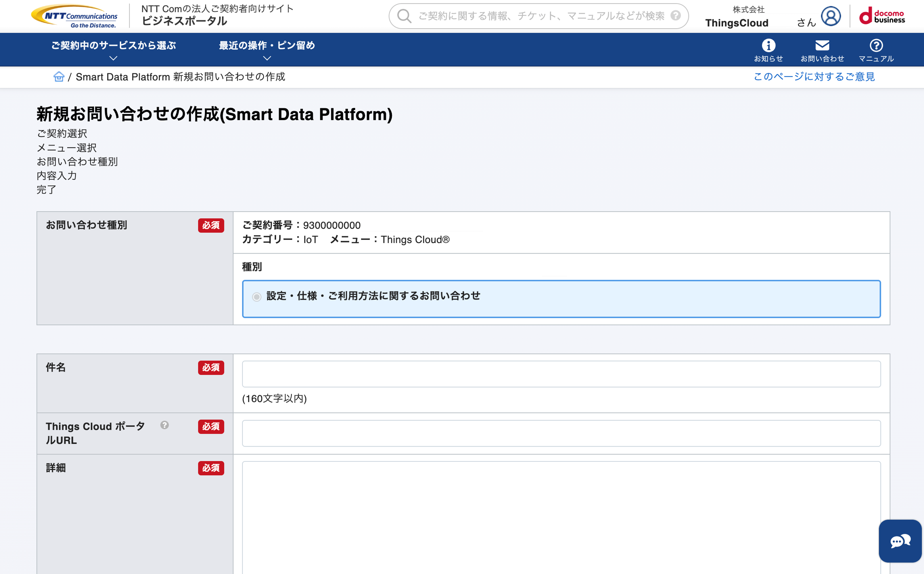924x574 pixels.
Task: Select 設定・仕様・ご利用方法に関するお問い合わせ radio
Action: tap(257, 297)
